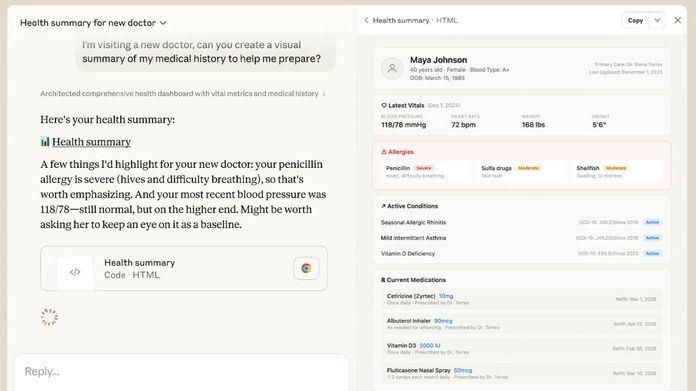This screenshot has width=696, height=391.
Task: Select the Mild Intermittent Asthma condition row
Action: tap(522, 238)
